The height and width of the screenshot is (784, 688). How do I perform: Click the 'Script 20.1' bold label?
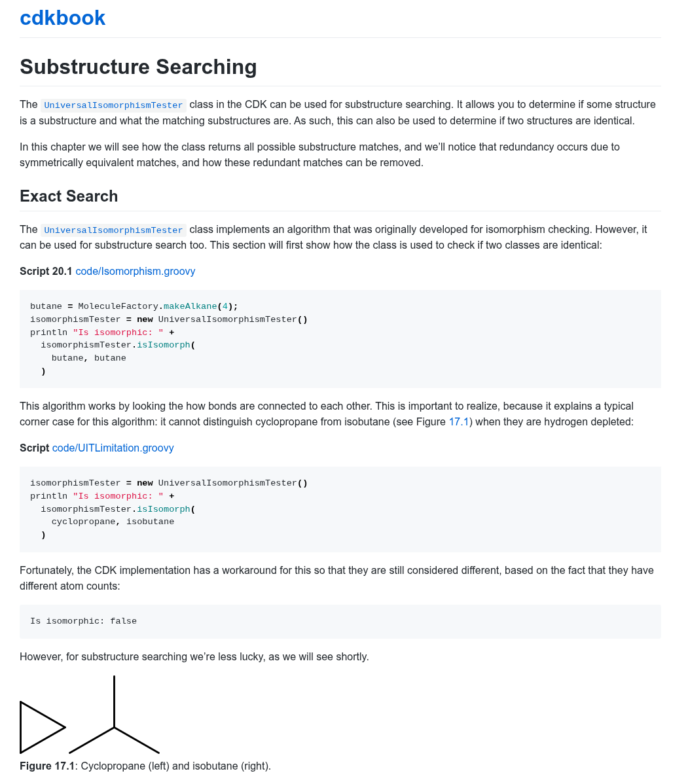(46, 271)
